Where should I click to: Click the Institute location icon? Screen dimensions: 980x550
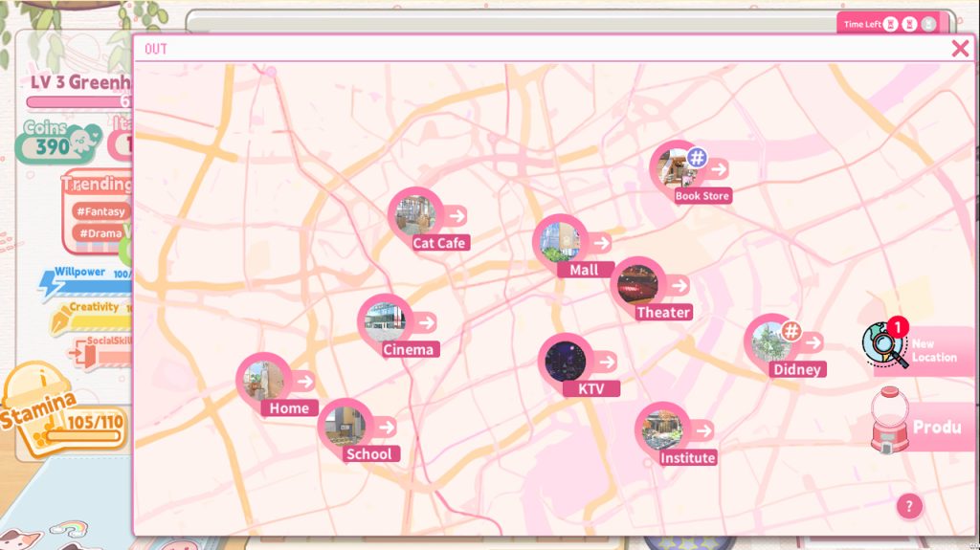(661, 429)
